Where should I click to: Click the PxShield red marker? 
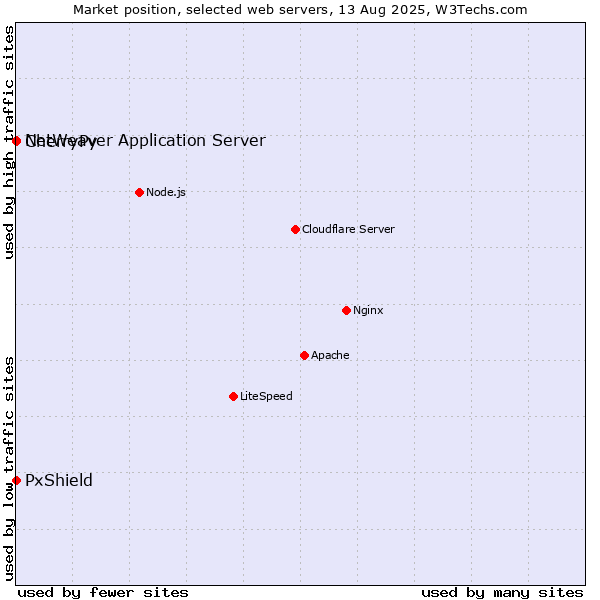[16, 480]
